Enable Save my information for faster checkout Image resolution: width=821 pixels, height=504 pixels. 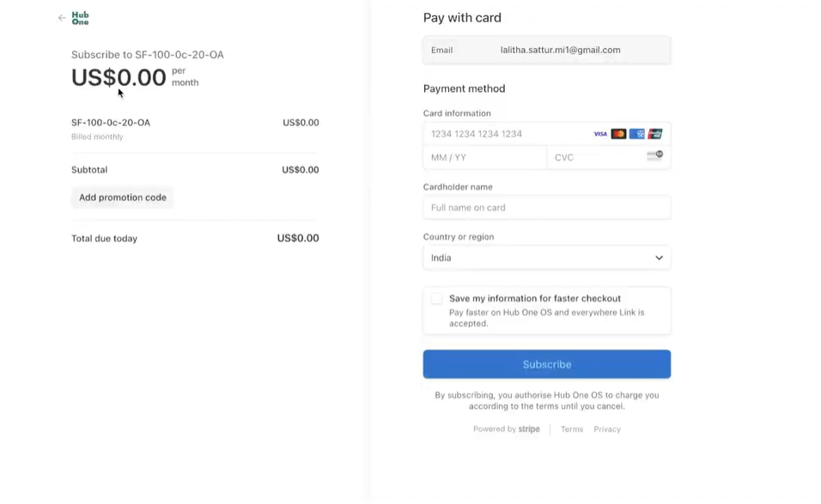coord(436,299)
